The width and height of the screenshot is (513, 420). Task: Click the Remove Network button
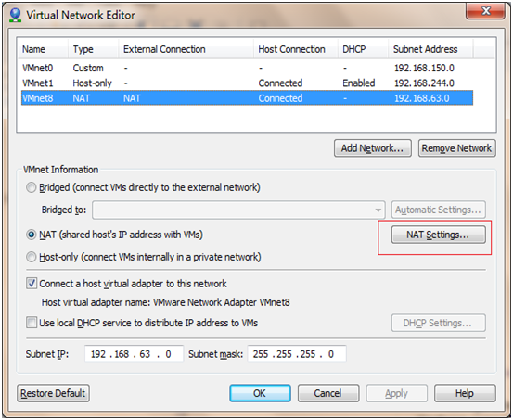[456, 148]
